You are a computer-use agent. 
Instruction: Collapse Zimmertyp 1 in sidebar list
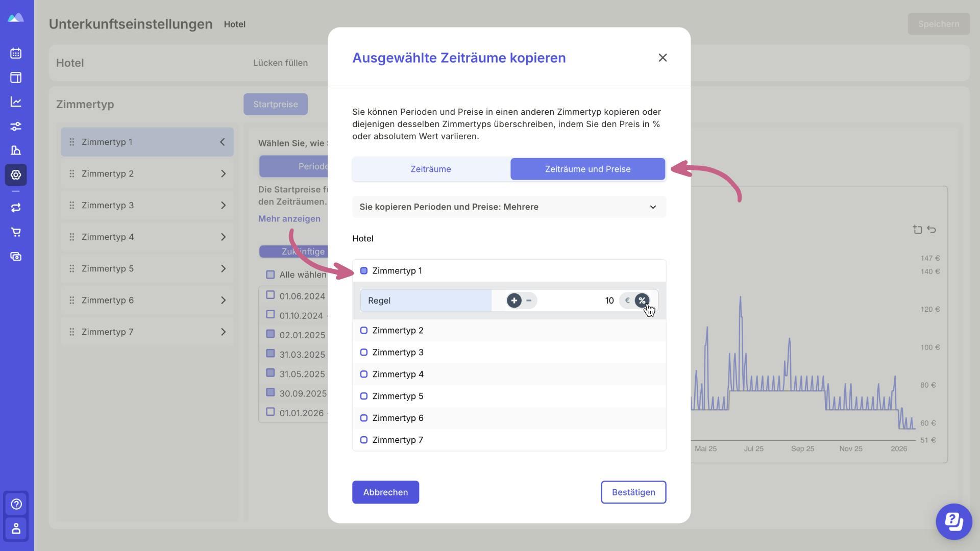click(223, 142)
